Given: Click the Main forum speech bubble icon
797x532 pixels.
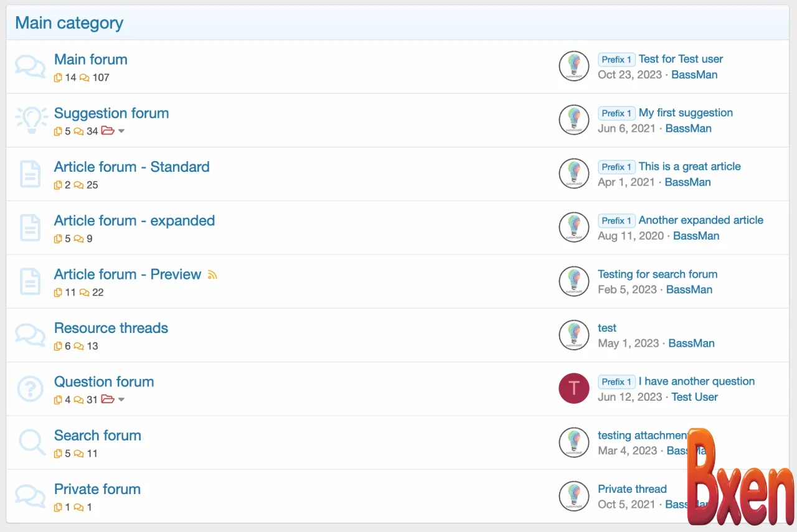Looking at the screenshot, I should (30, 67).
